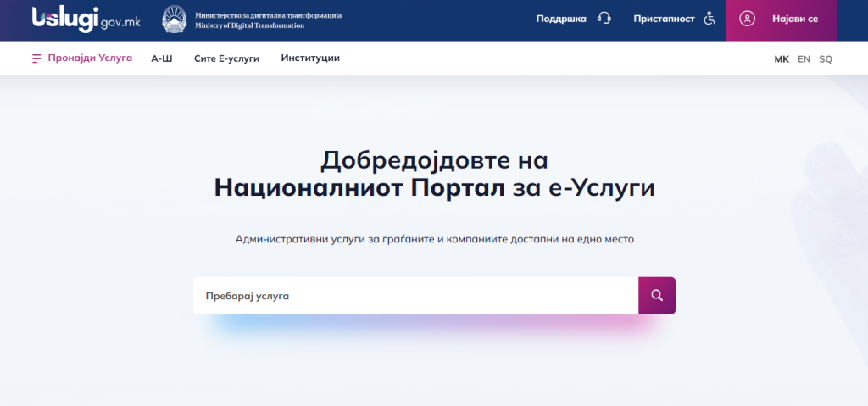Click the uslugi.gov.mk logo
868x406 pixels.
(86, 19)
